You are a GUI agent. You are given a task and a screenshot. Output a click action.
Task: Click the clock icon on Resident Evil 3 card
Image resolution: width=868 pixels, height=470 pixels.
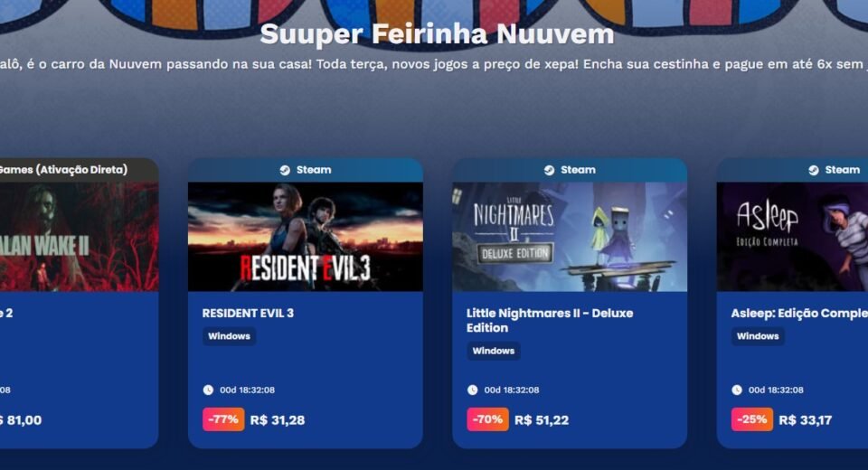208,390
